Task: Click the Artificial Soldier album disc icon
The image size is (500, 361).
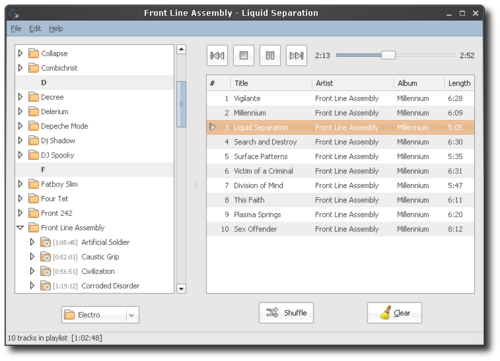Action: pos(46,242)
